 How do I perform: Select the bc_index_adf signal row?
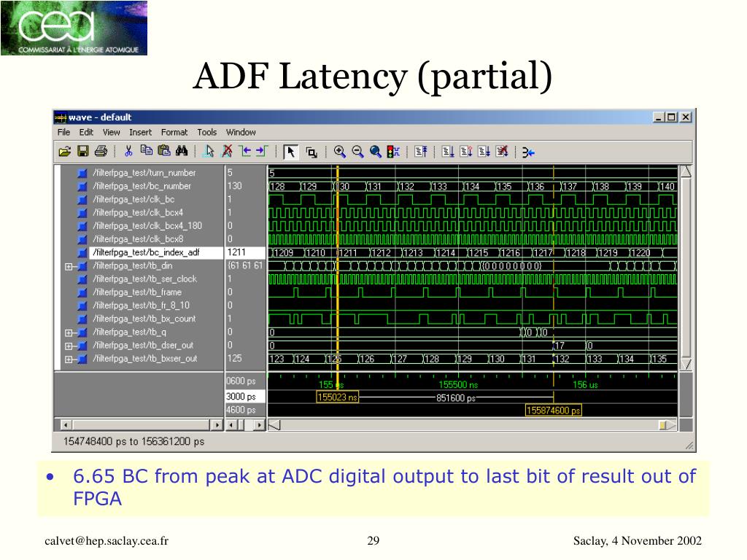coord(156,252)
